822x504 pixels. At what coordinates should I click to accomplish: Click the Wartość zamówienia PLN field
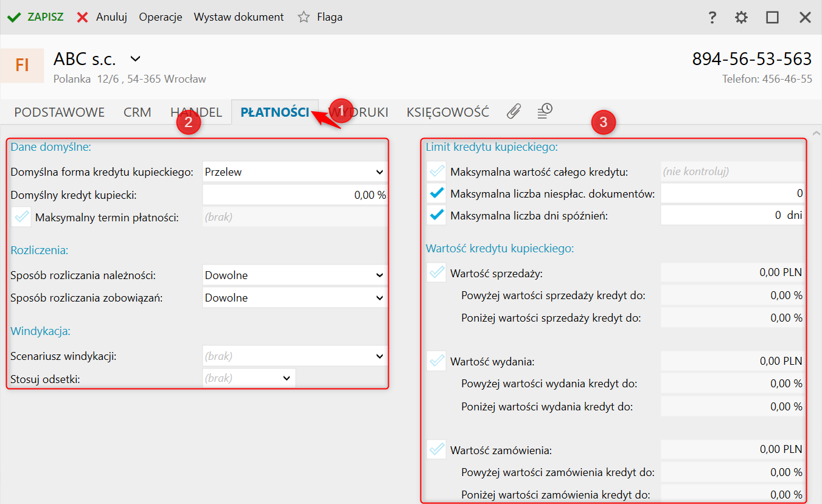[x=733, y=450]
